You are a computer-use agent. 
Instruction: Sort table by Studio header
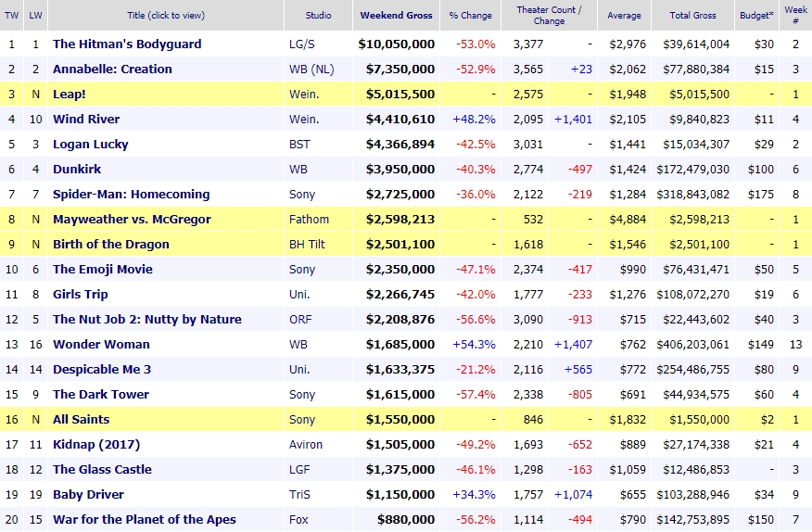click(x=318, y=15)
